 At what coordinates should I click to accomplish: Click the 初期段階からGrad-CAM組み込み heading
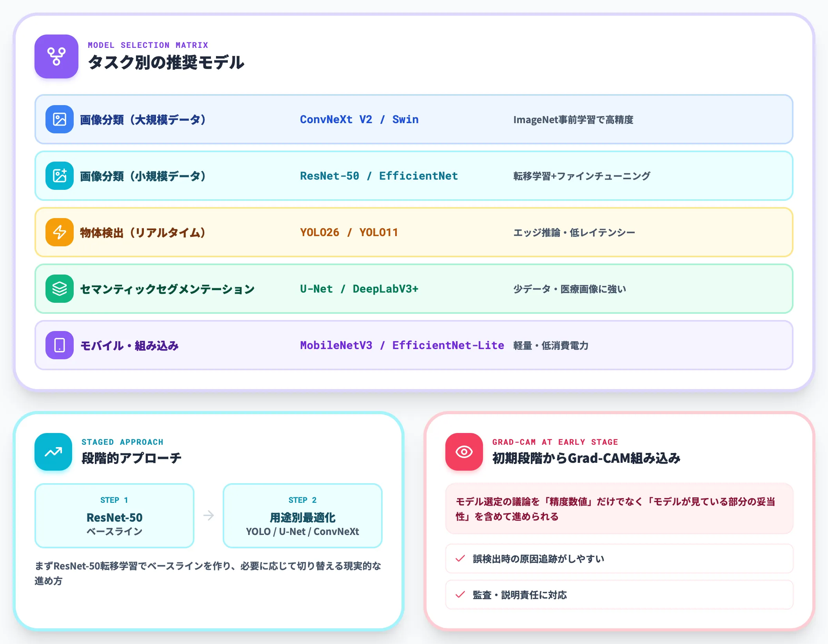tap(586, 458)
